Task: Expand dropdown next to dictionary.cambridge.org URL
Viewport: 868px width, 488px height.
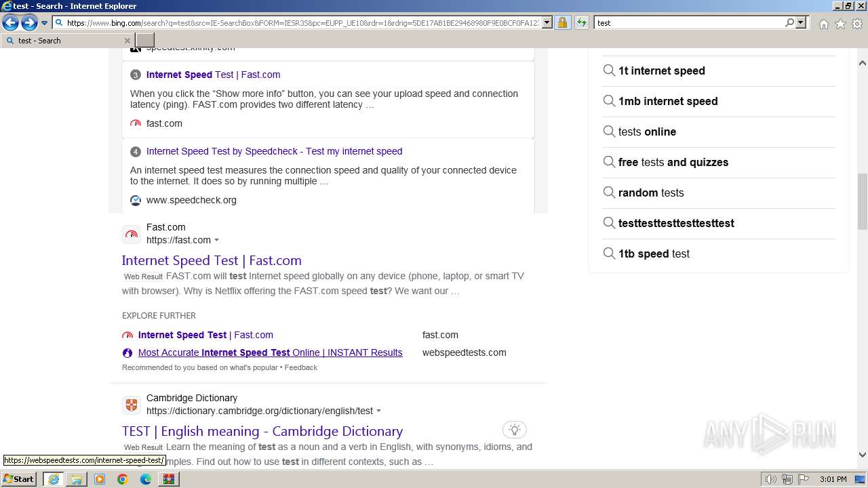Action: tap(378, 411)
